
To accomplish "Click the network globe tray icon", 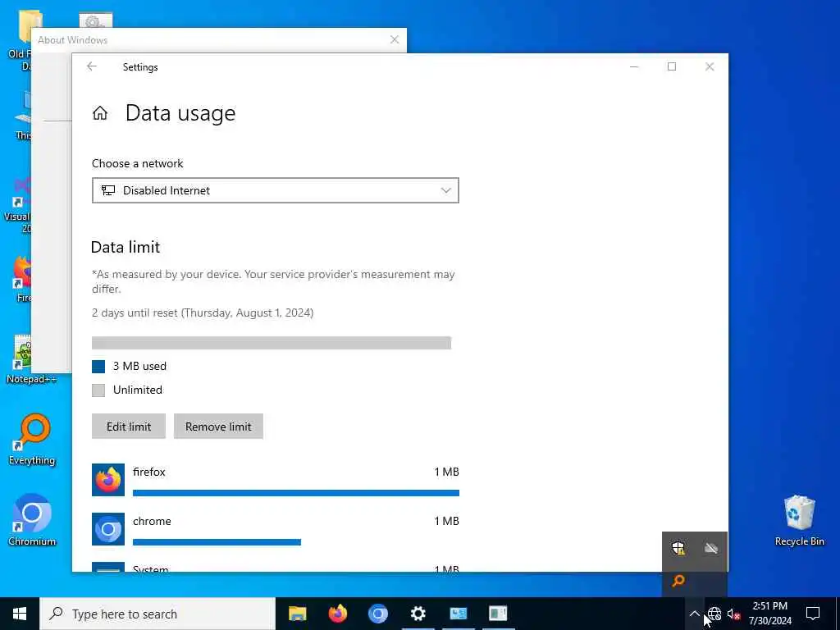I will tap(714, 614).
